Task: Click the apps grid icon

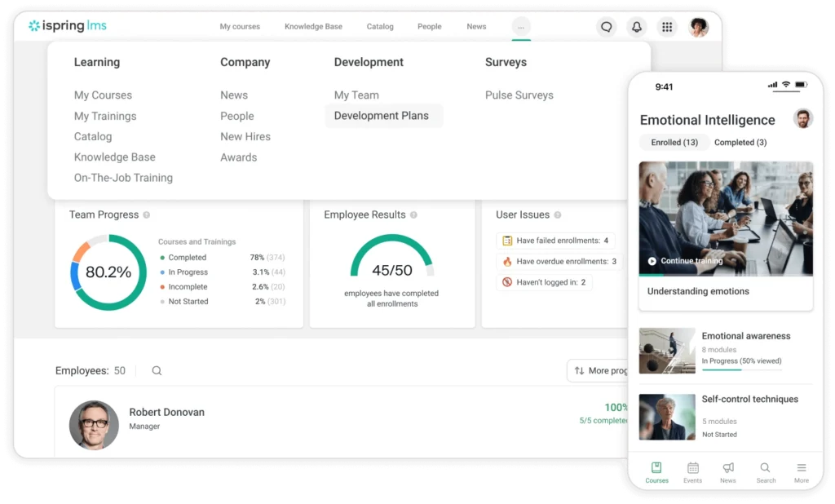Action: pos(667,26)
